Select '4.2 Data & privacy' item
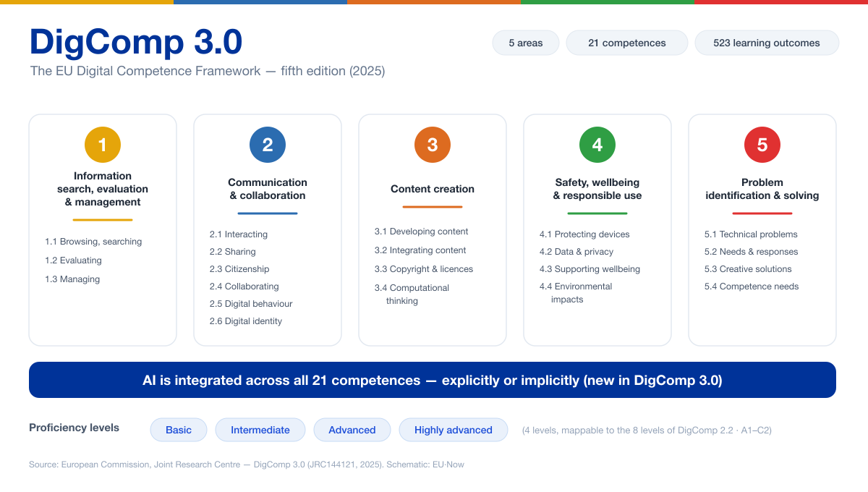This screenshot has height=492, width=868. (576, 252)
